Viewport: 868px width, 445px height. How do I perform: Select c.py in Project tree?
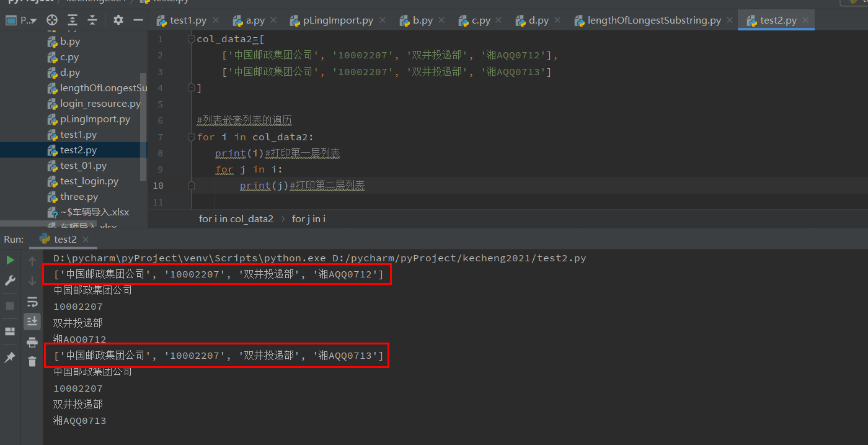click(69, 57)
